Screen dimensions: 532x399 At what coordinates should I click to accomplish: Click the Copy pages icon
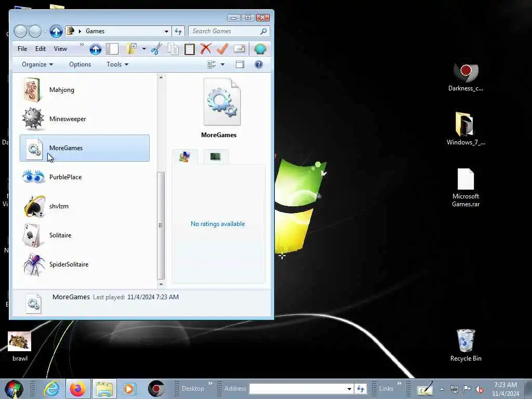coord(173,49)
